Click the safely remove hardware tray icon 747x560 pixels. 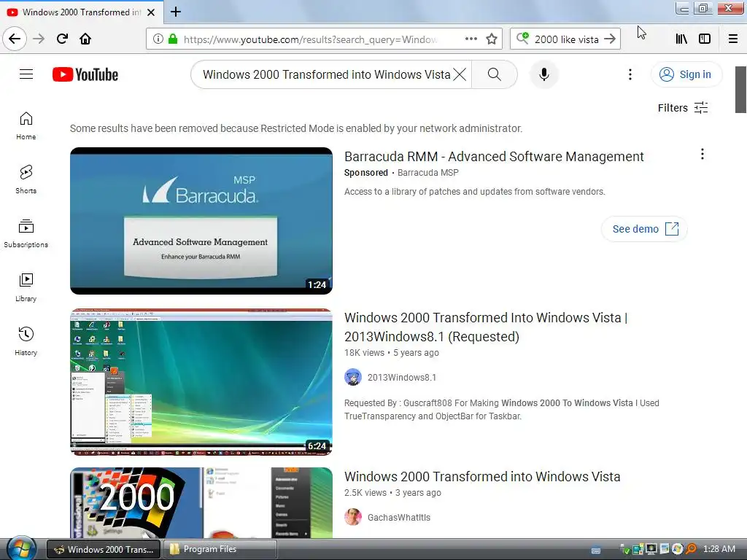pos(624,550)
